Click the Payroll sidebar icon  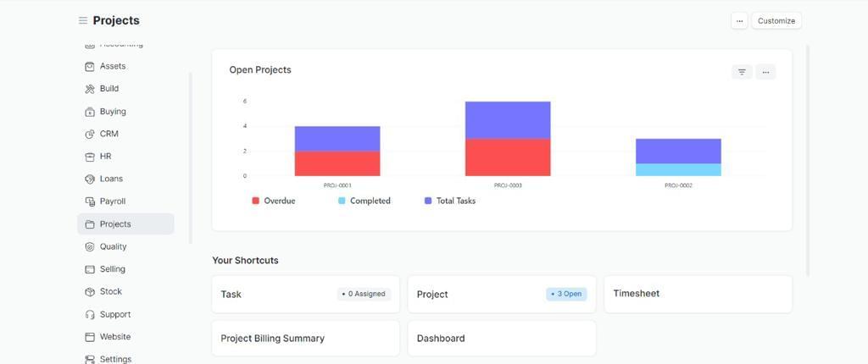pos(90,202)
